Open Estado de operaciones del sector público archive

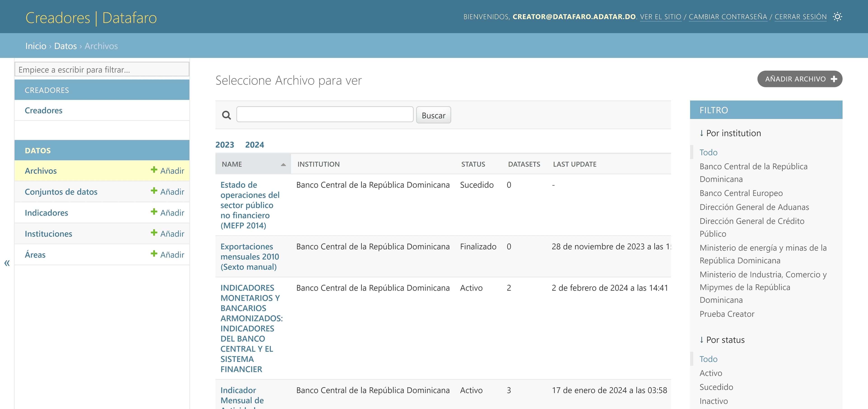pyautogui.click(x=250, y=205)
